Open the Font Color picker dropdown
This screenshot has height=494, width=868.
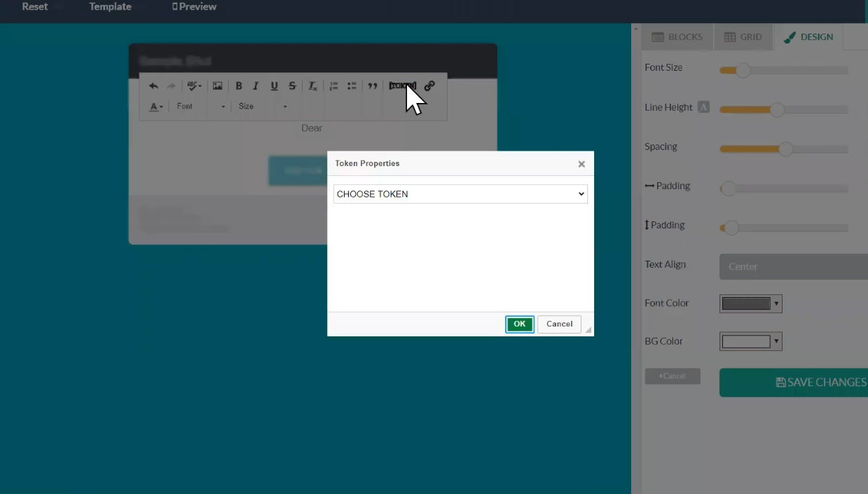tap(750, 303)
